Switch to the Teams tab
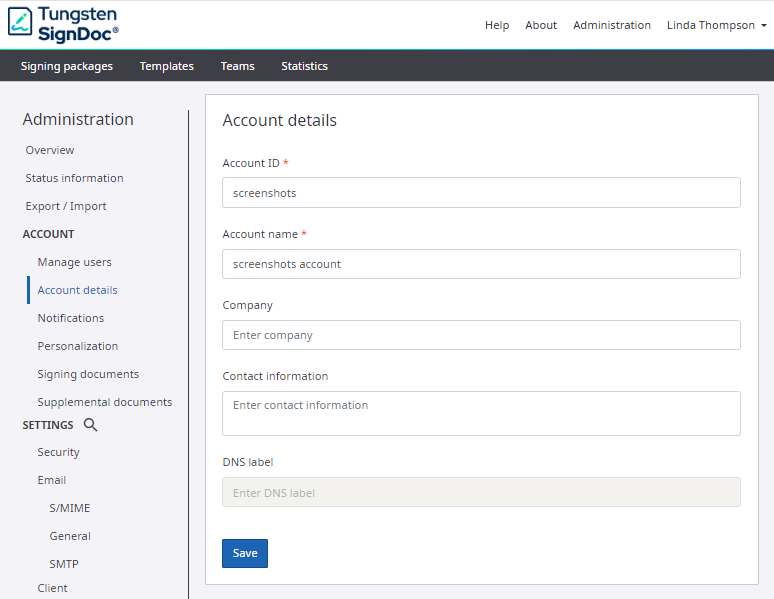This screenshot has width=774, height=599. click(x=237, y=66)
